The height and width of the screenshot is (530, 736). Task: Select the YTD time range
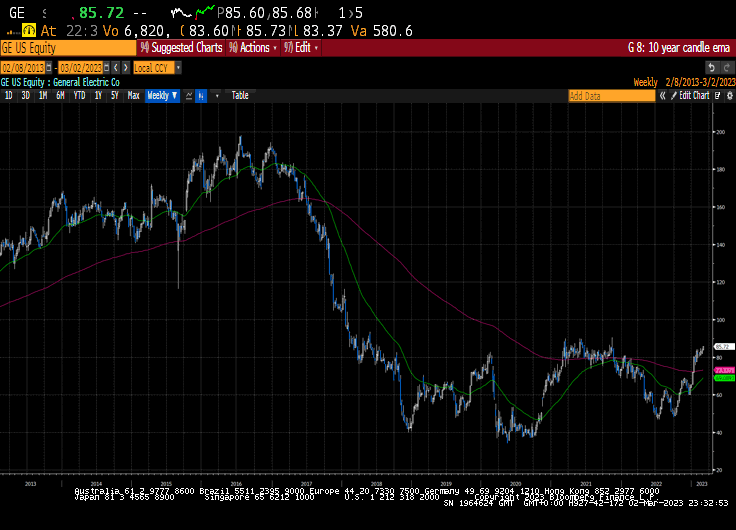click(79, 96)
